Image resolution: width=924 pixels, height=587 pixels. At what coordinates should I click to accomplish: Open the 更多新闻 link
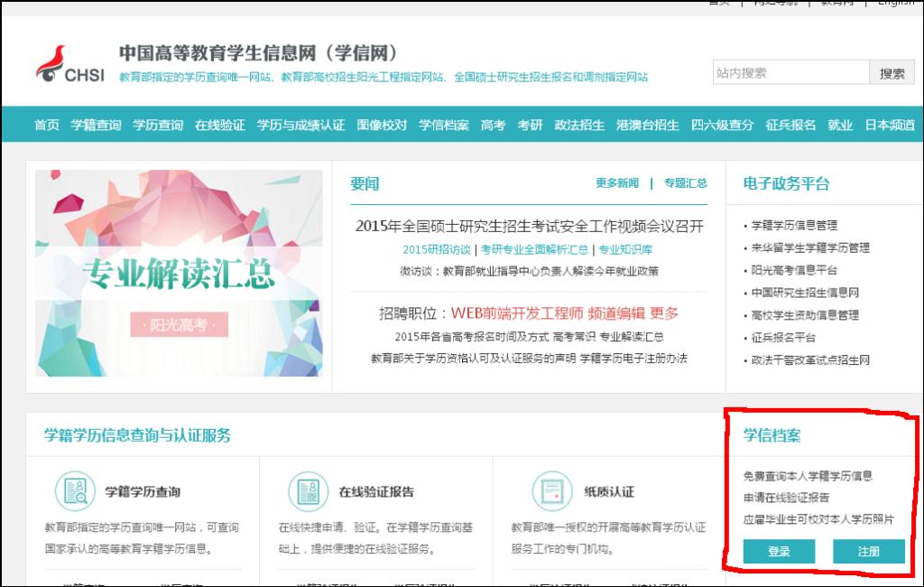click(616, 182)
